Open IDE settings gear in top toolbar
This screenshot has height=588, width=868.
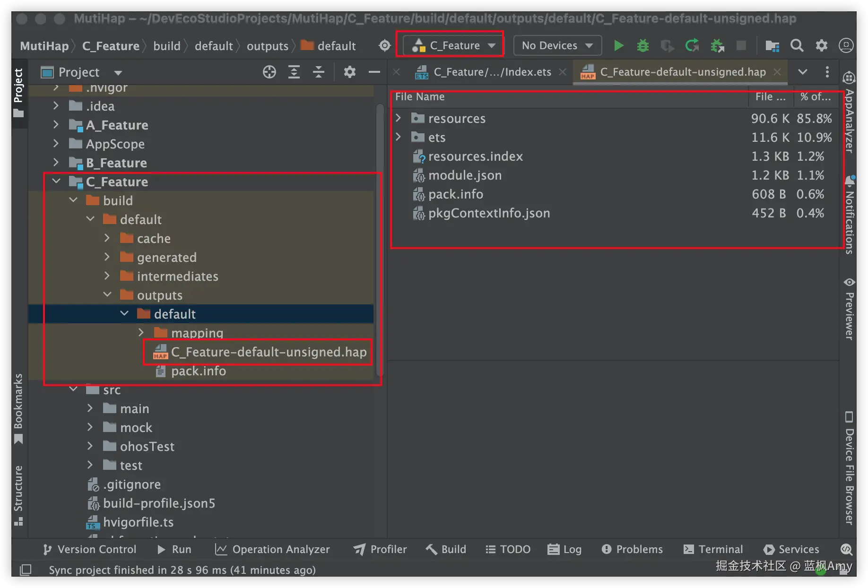822,46
